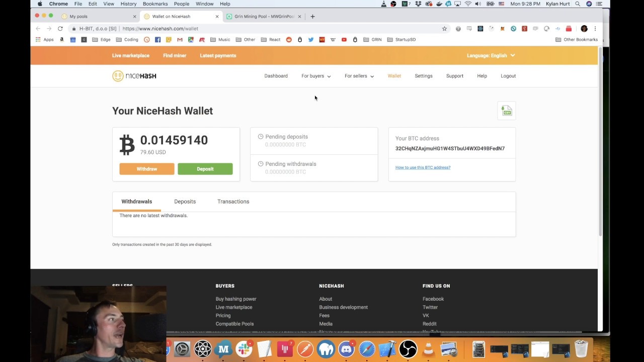The image size is (644, 362).
Task: Open the Gmail bookmark icon
Action: point(180,39)
